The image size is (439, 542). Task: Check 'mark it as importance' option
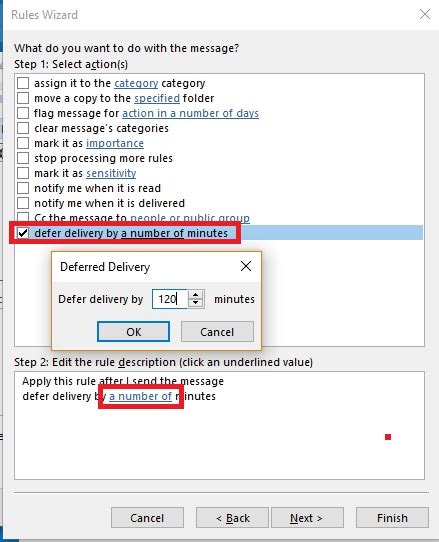pos(23,143)
